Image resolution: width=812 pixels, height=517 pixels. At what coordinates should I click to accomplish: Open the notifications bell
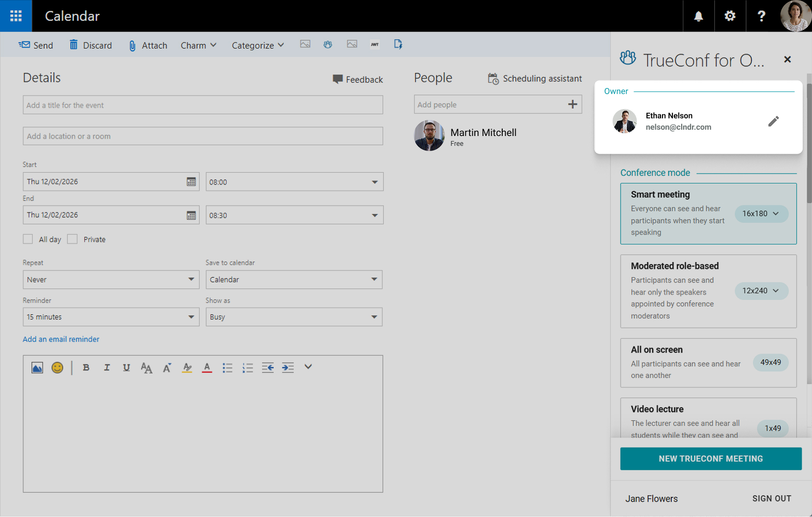(x=698, y=16)
